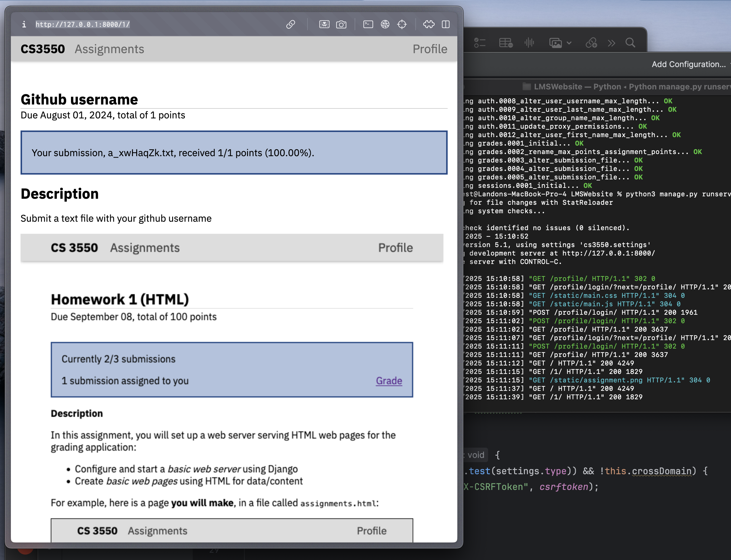Click the page info 'i' icon

pyautogui.click(x=24, y=24)
